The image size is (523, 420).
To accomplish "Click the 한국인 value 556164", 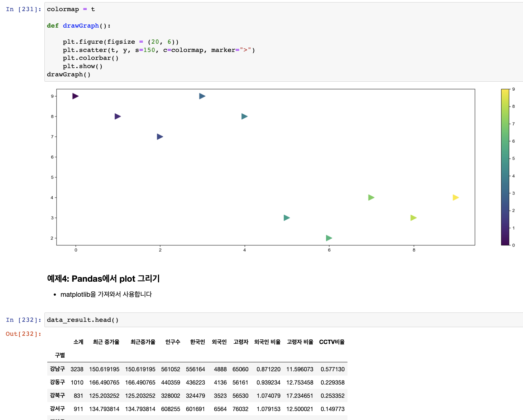I will click(196, 369).
